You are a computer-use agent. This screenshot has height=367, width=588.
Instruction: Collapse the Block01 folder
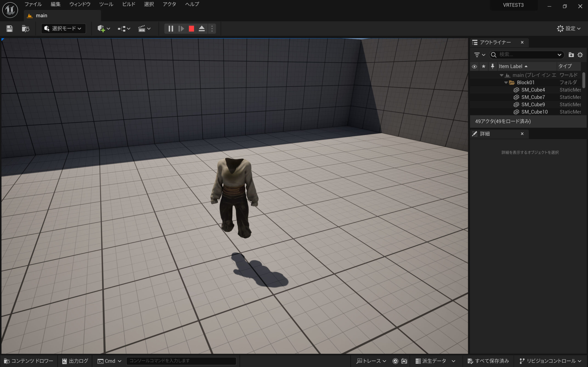click(506, 83)
